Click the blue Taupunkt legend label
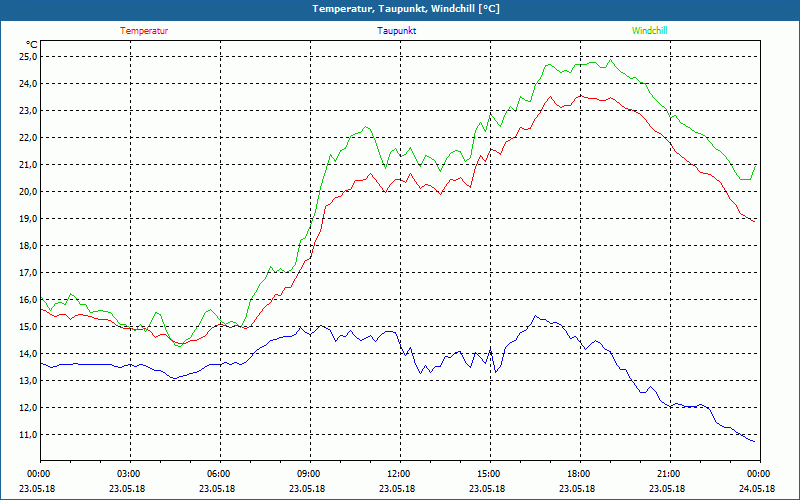Viewport: 800px width, 500px height. pos(396,31)
